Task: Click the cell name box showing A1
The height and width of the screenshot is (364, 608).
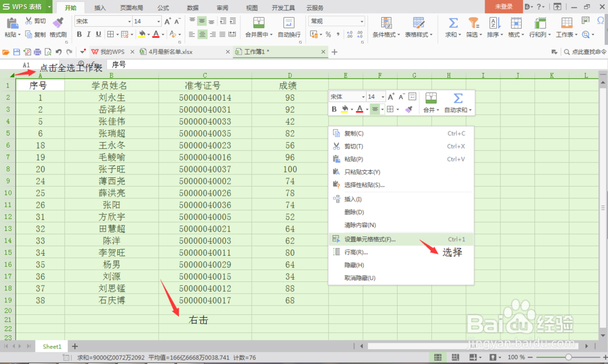Action: tap(26, 65)
